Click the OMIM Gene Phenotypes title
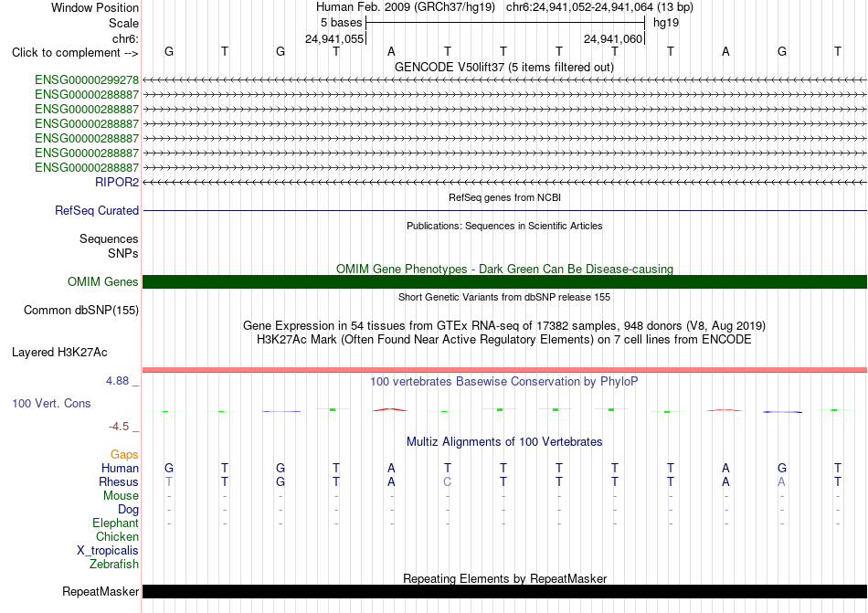868x613 pixels. click(x=504, y=269)
